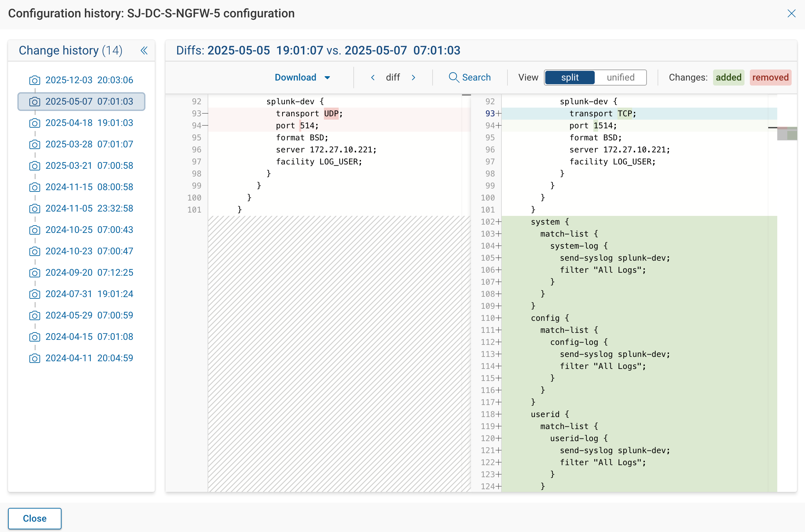Open the Download dropdown
This screenshot has height=532, width=805.
pyautogui.click(x=302, y=77)
